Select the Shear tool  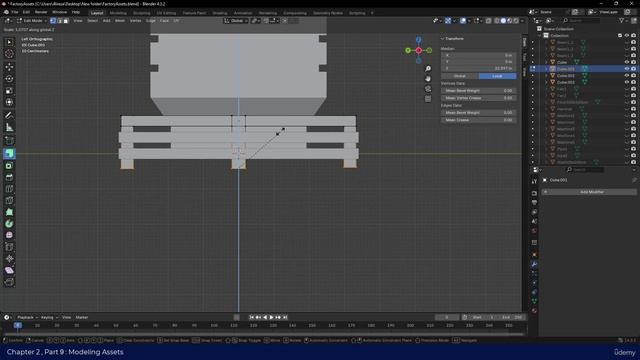coord(9,270)
